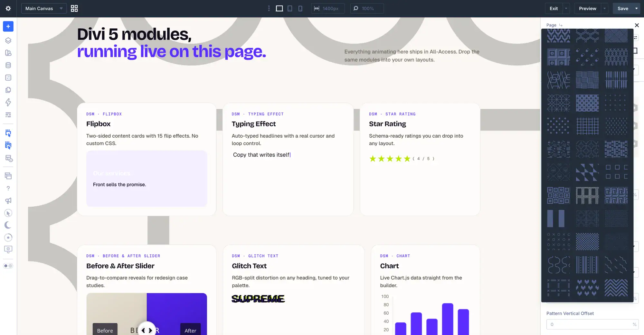The height and width of the screenshot is (335, 644).
Task: Click the monitor icon in left sidebar
Action: tap(8, 249)
